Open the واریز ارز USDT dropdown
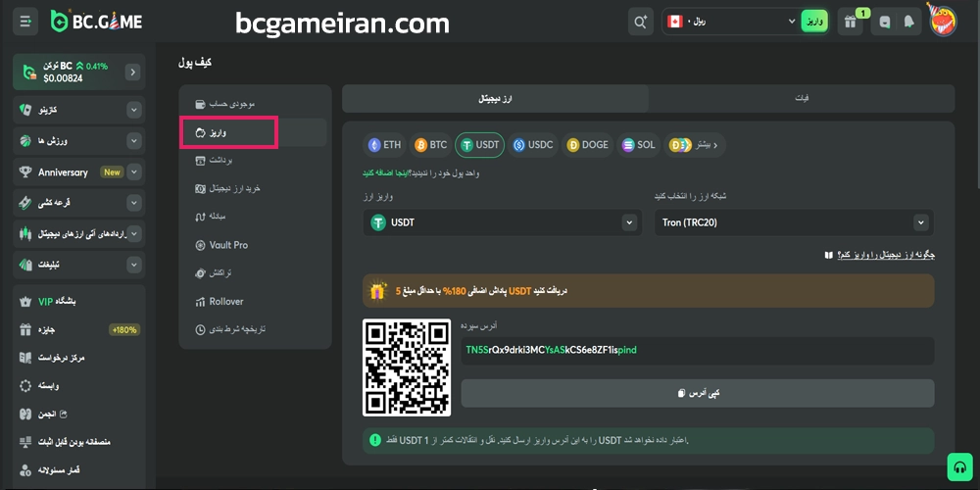Image resolution: width=980 pixels, height=490 pixels. [503, 222]
